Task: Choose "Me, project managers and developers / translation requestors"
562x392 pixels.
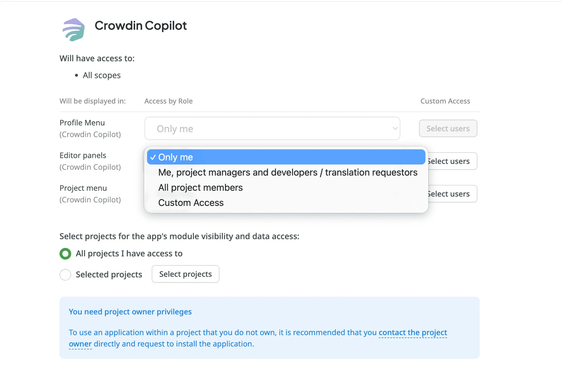Action: point(288,172)
